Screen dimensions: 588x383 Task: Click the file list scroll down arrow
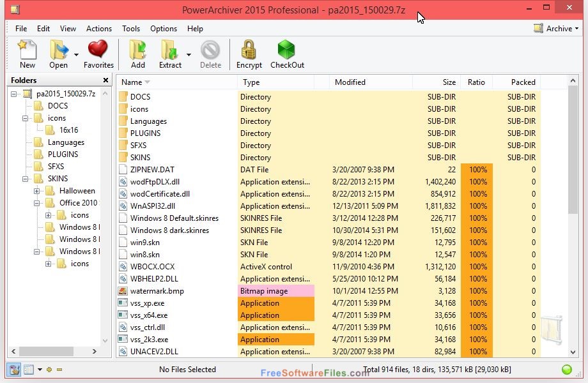coord(573,352)
